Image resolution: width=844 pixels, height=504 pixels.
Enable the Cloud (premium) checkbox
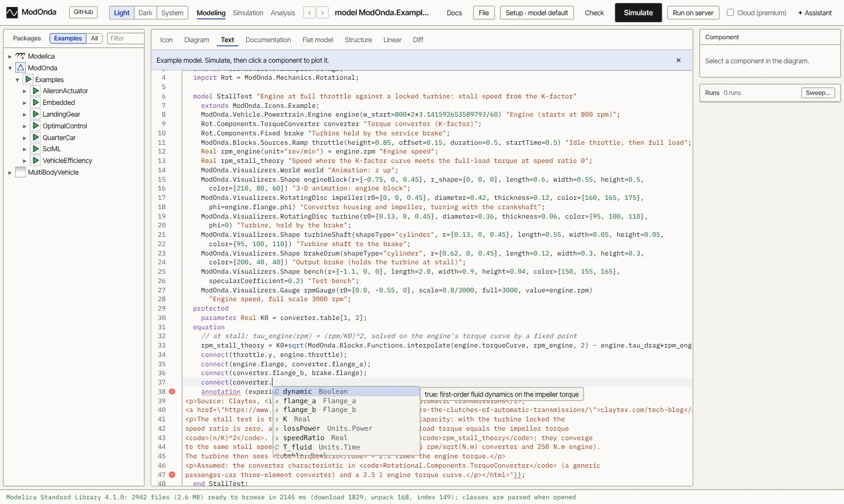coord(730,12)
